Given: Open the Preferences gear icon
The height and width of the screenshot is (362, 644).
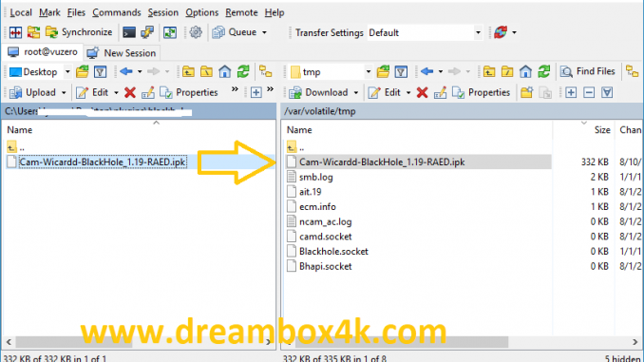Looking at the screenshot, I should coord(196,32).
